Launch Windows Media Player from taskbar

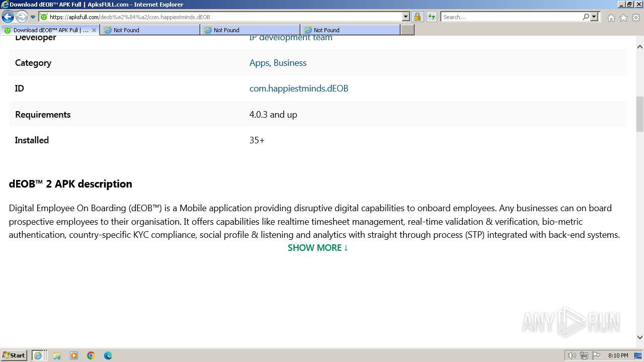click(74, 355)
